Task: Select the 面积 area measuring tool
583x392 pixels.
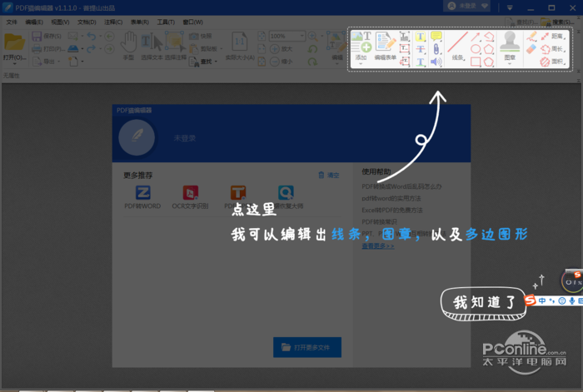Action: [553, 62]
